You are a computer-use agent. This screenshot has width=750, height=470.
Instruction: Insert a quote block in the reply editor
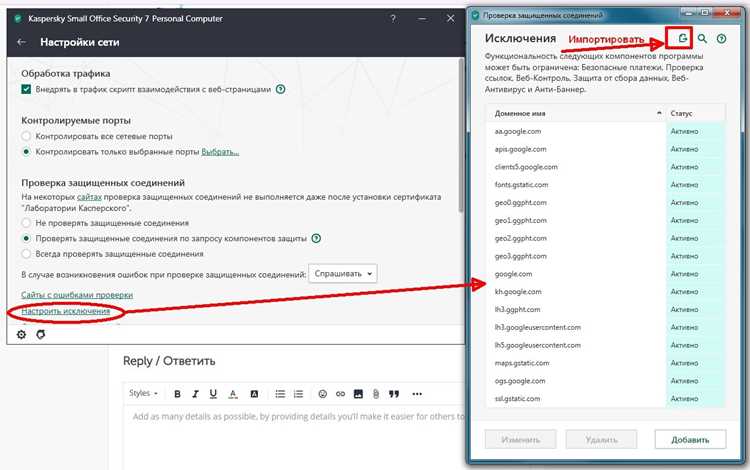[394, 394]
